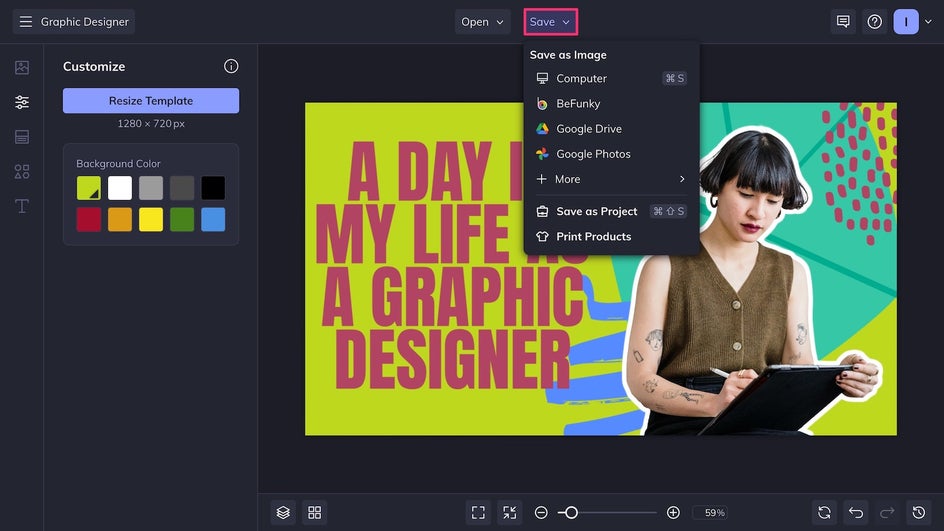Toggle the Save dropdown menu
Screen dimensions: 944x531
550,22
